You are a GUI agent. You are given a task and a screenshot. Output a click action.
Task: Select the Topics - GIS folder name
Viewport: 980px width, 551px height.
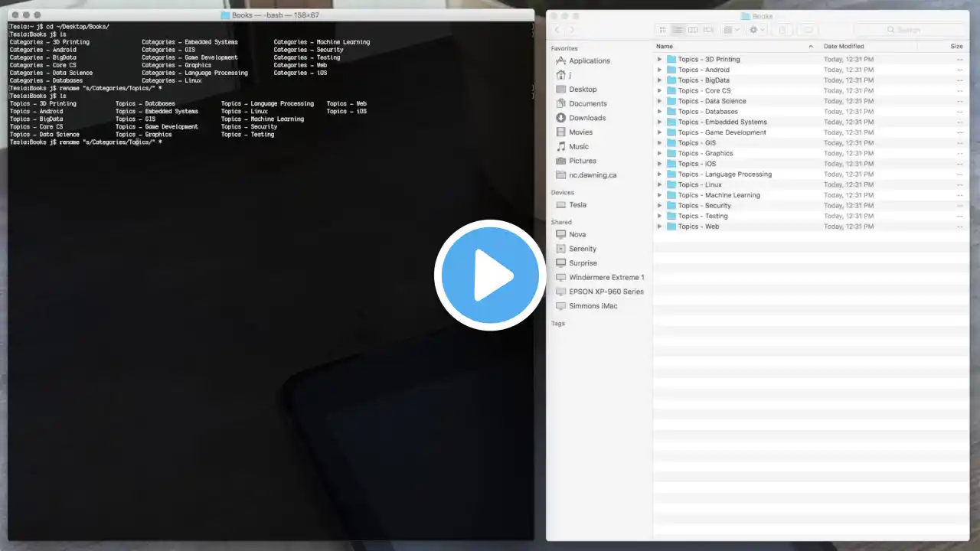point(697,143)
